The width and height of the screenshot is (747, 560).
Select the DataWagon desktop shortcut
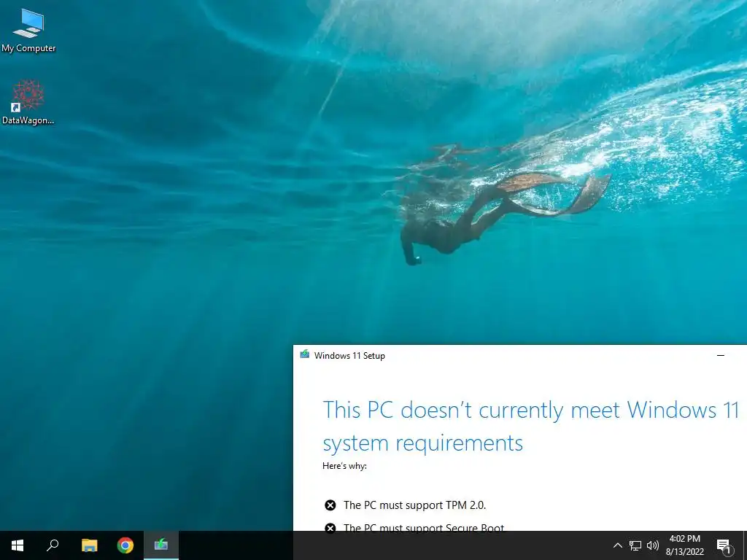28,102
